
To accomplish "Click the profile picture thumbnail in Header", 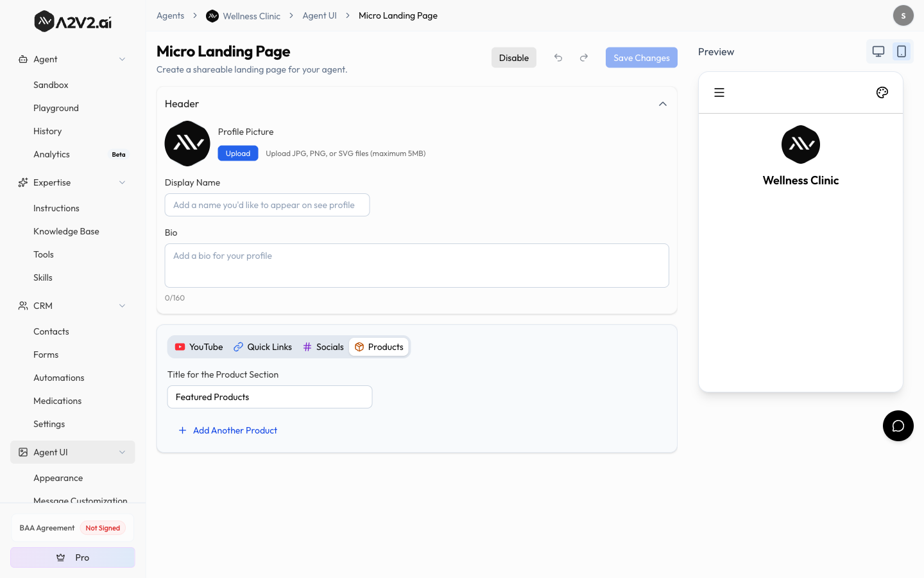I will coord(187,143).
